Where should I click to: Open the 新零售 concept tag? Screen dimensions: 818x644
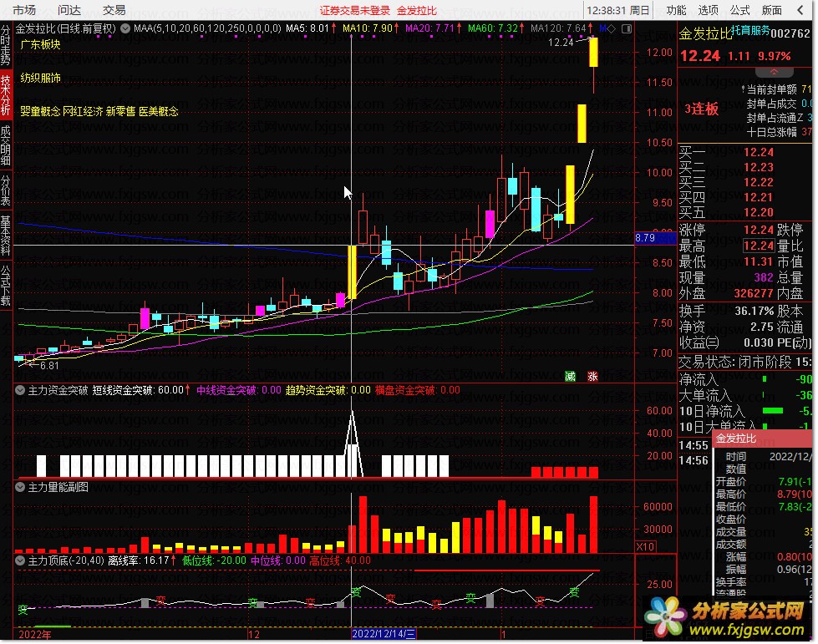[x=120, y=112]
